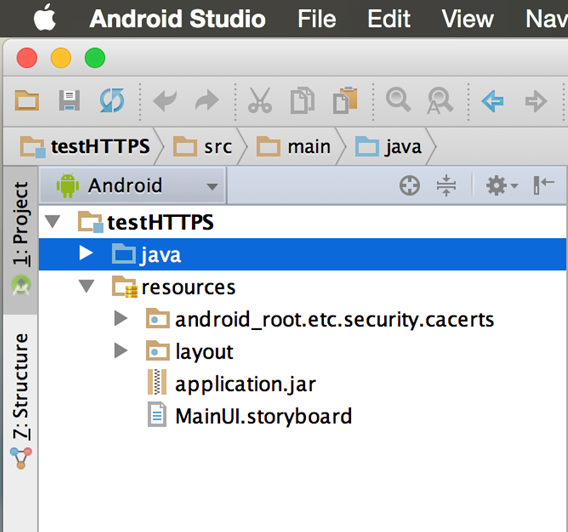Expand the layout folder node
This screenshot has height=532, width=568.
click(121, 351)
